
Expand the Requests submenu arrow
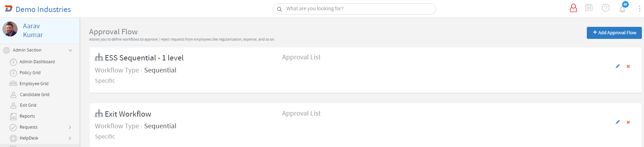(x=70, y=127)
